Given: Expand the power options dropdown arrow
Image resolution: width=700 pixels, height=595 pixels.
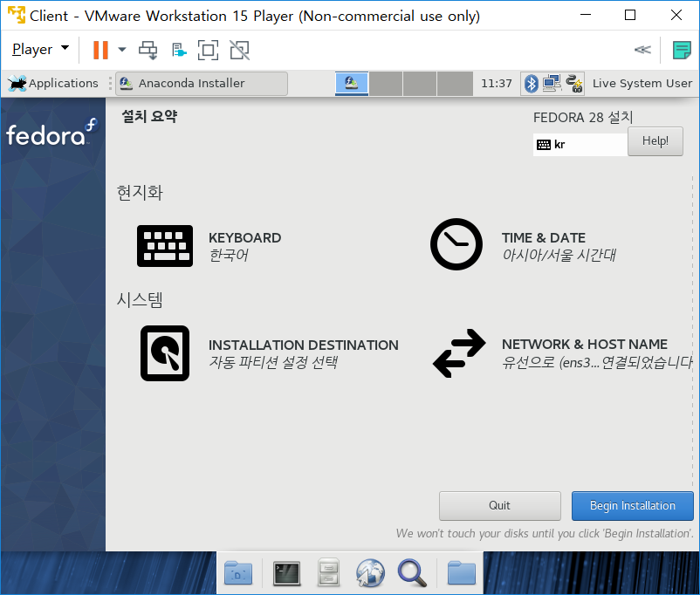Looking at the screenshot, I should tap(122, 50).
